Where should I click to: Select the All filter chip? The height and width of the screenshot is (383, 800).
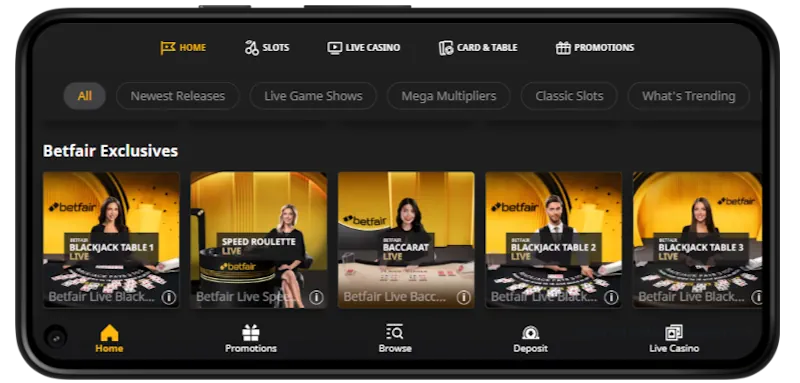(85, 96)
